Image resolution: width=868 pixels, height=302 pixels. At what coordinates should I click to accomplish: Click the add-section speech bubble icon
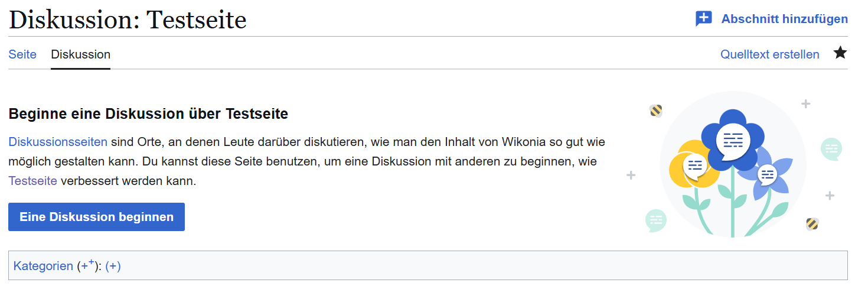[704, 19]
